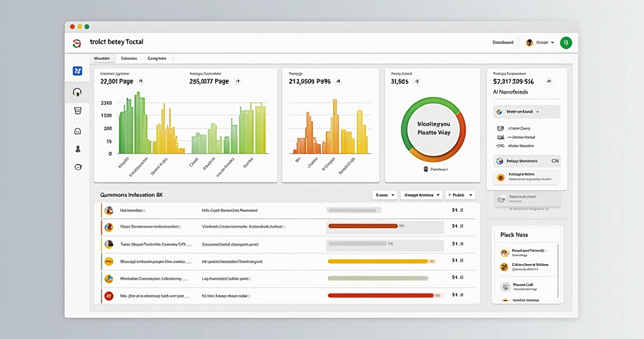644x339 pixels.
Task: Click the yellow round icon in the fourth table row
Action: [109, 261]
